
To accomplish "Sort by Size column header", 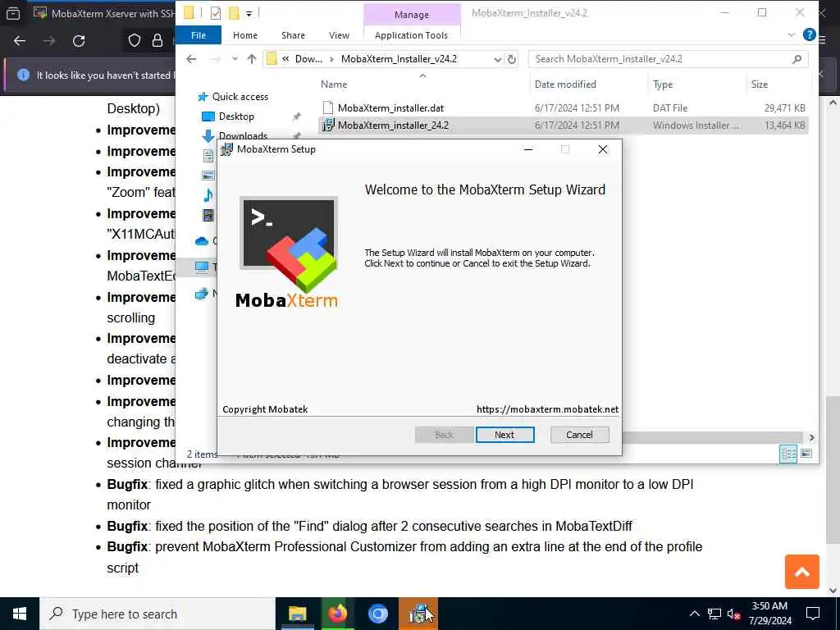I will [759, 84].
